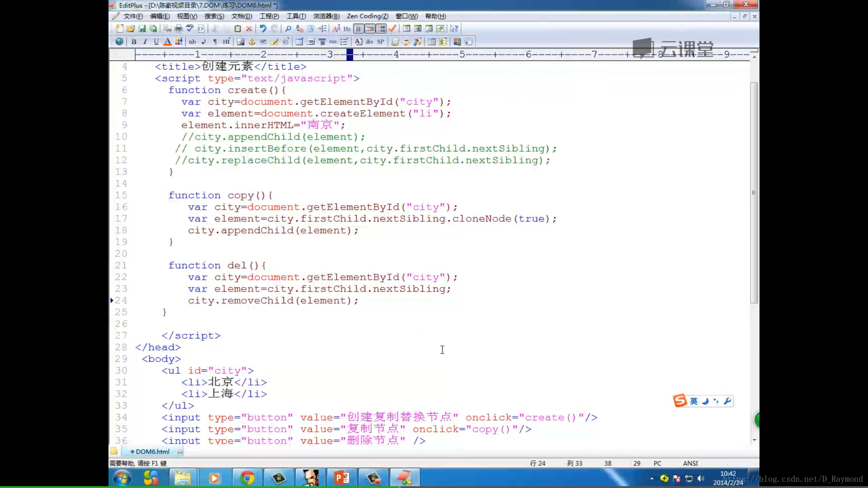Viewport: 868px width, 488px height.
Task: Toggle the Line Number display button
Action: pos(381,28)
